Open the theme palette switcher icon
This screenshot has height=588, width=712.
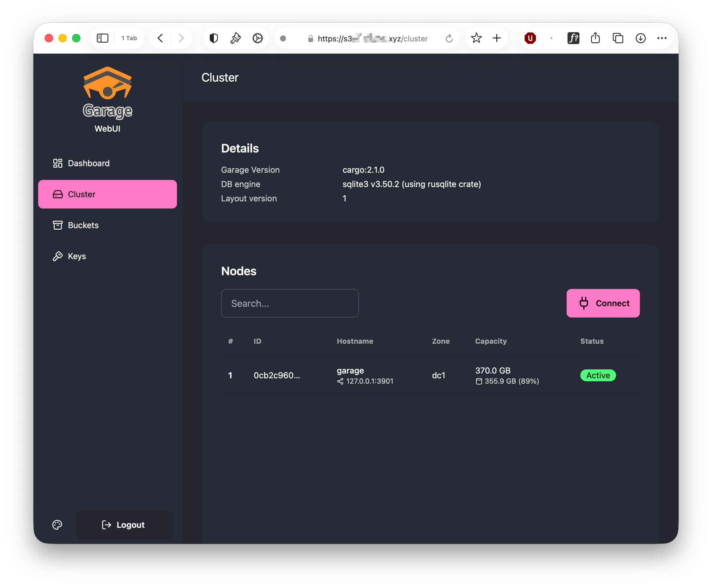[57, 525]
